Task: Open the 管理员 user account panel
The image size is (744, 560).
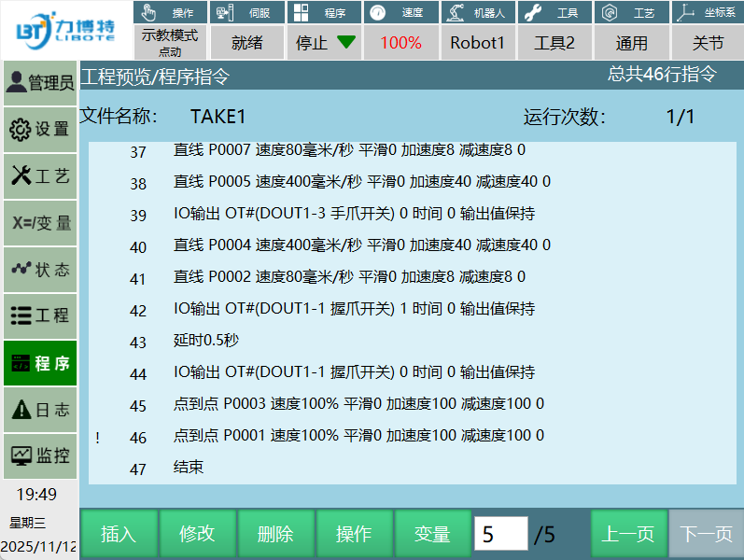Action: tap(39, 83)
